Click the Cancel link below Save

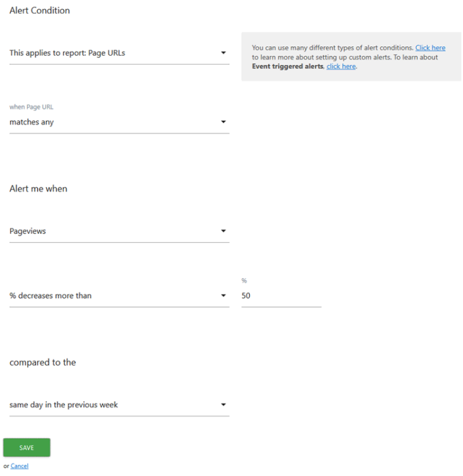pyautogui.click(x=19, y=466)
